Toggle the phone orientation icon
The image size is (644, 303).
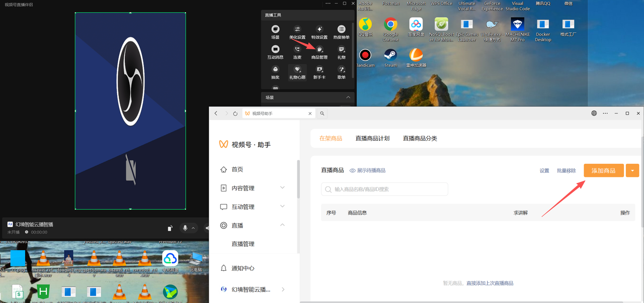click(170, 228)
